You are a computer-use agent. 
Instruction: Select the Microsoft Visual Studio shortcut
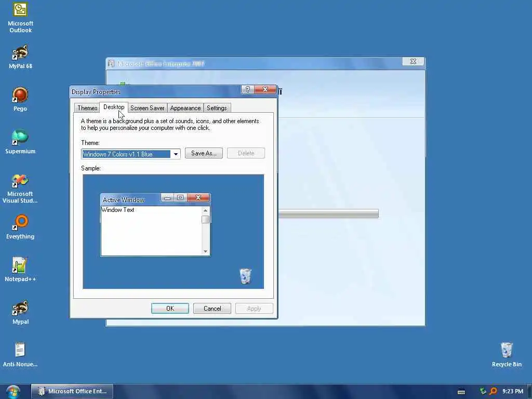pos(20,188)
